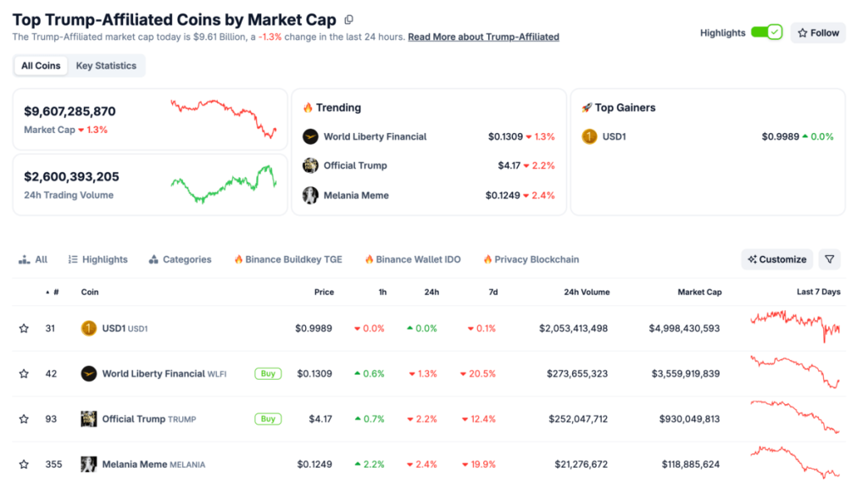This screenshot has height=483, width=868.
Task: Sort by rank number column header
Action: click(55, 292)
